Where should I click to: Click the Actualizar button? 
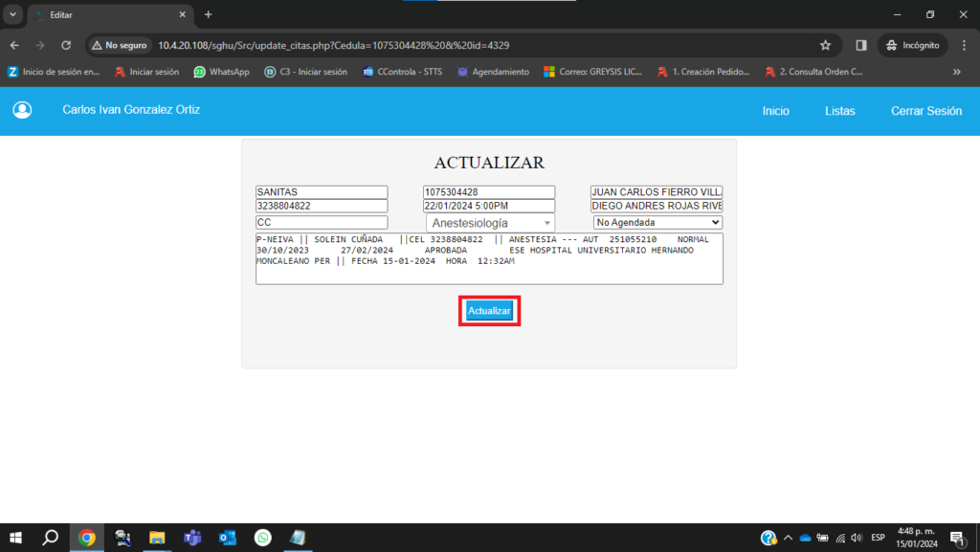click(x=489, y=311)
